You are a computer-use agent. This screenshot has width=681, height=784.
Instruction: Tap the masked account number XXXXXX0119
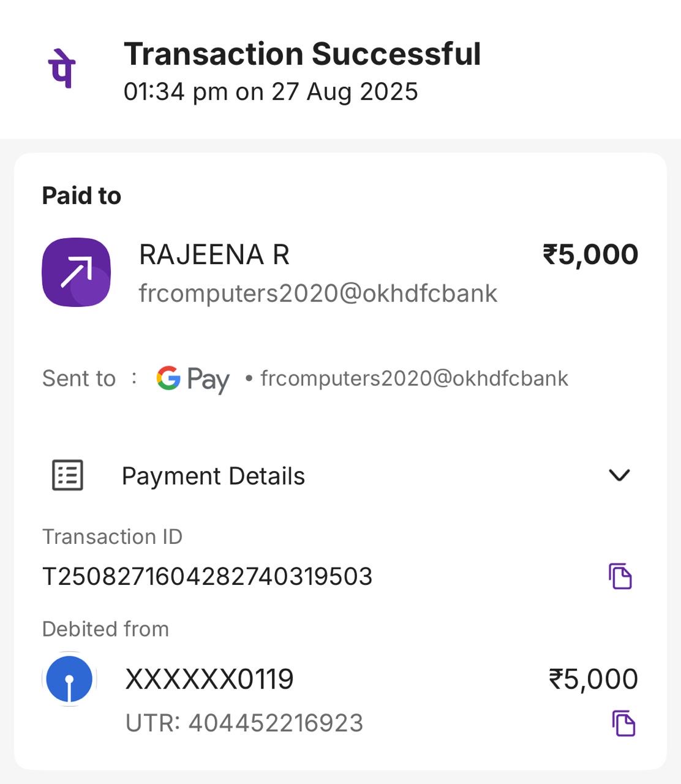pyautogui.click(x=209, y=679)
